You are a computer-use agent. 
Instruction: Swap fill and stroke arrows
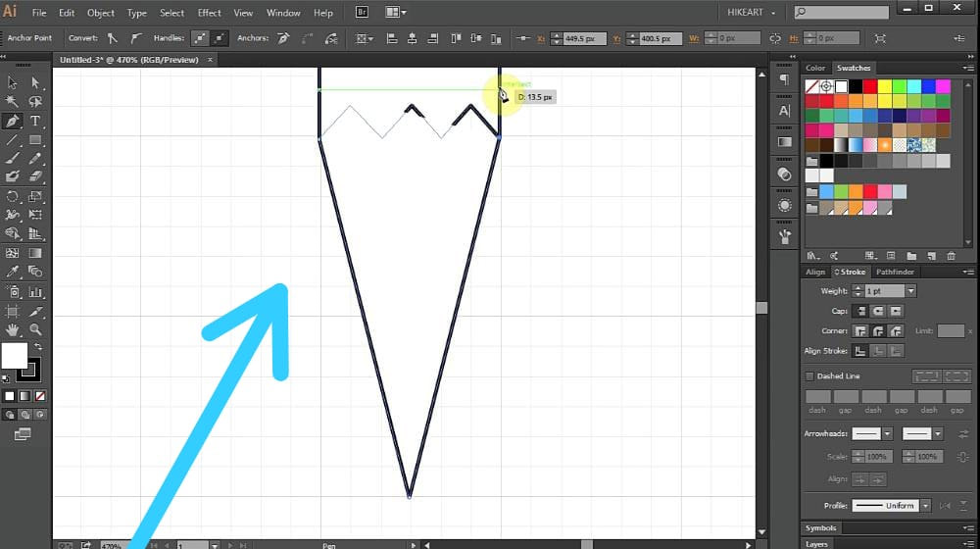point(38,346)
